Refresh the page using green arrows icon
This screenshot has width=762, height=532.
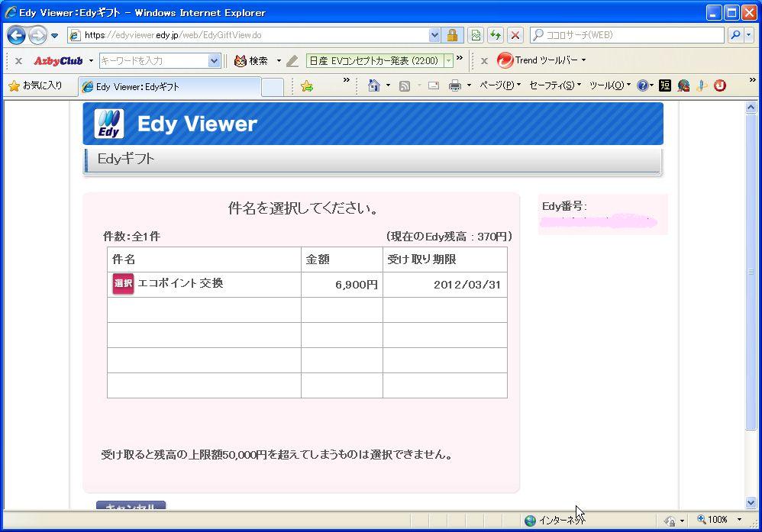point(496,35)
